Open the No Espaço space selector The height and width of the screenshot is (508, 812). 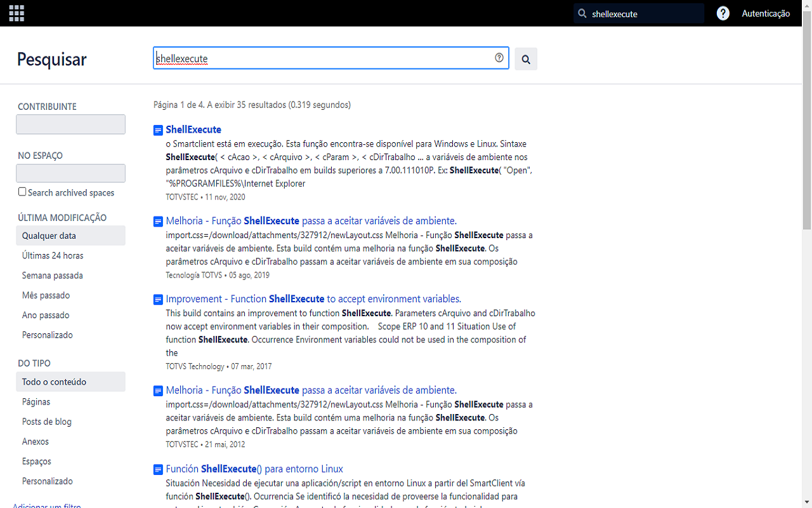click(x=70, y=173)
